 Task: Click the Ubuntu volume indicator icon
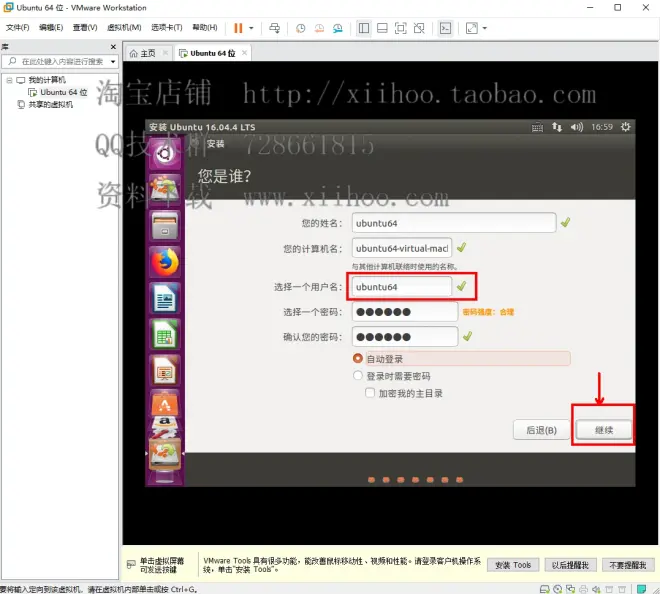click(x=577, y=127)
